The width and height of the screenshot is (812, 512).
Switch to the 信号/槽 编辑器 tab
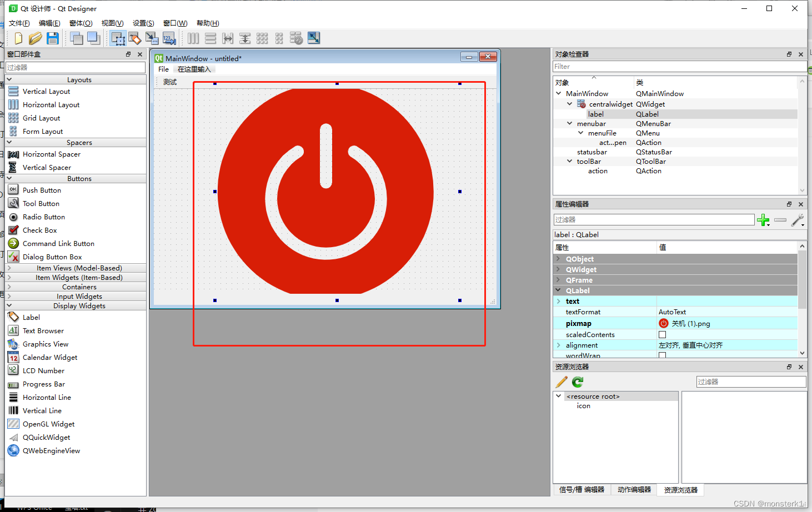pos(581,489)
